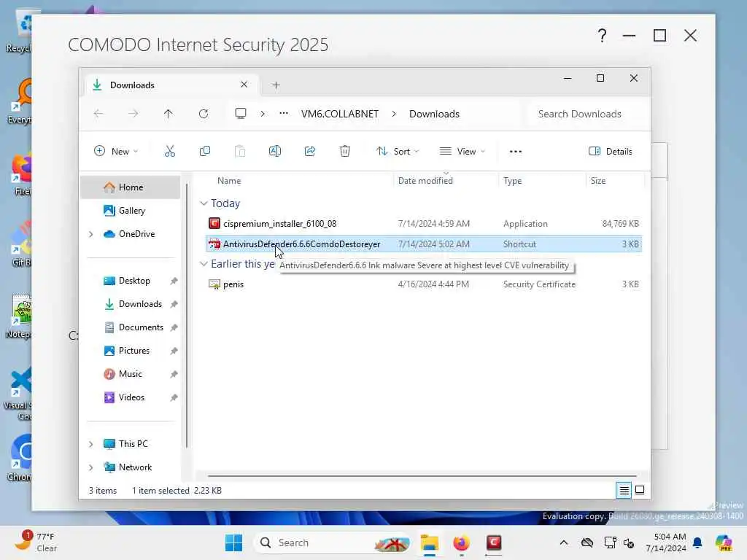Go up one folder level
747x560 pixels.
coord(169,114)
